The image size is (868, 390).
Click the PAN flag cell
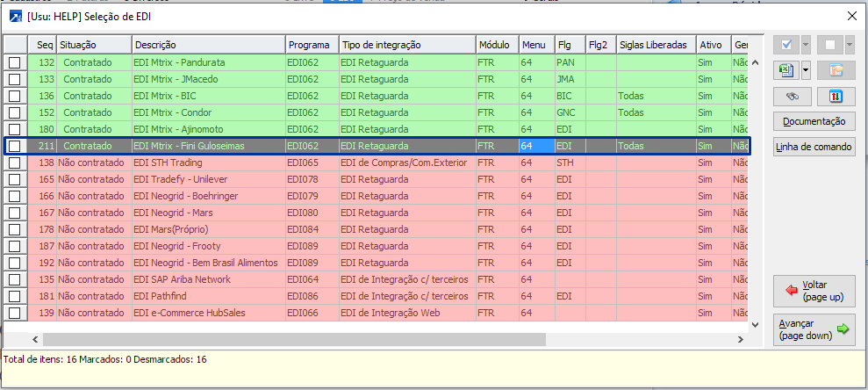[x=570, y=62]
